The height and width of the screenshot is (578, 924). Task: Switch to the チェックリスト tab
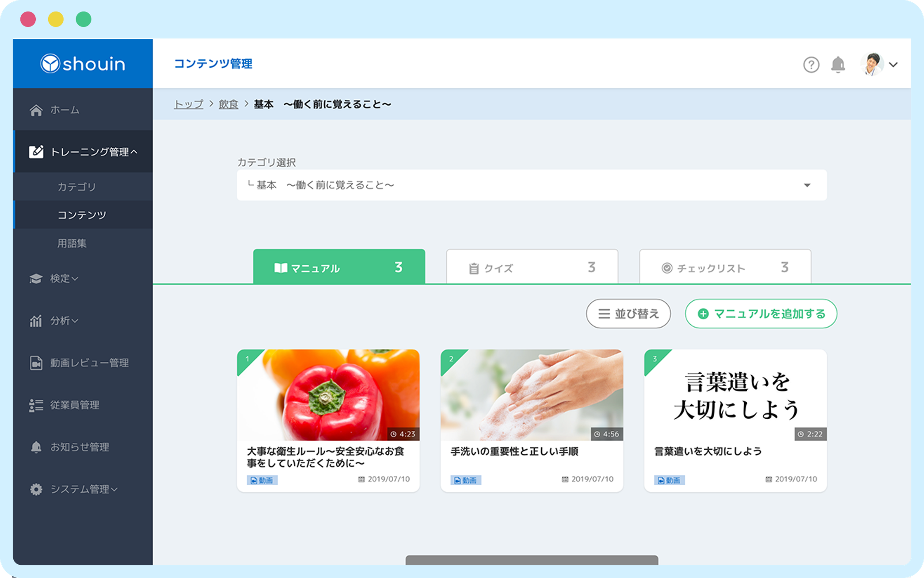pyautogui.click(x=725, y=268)
